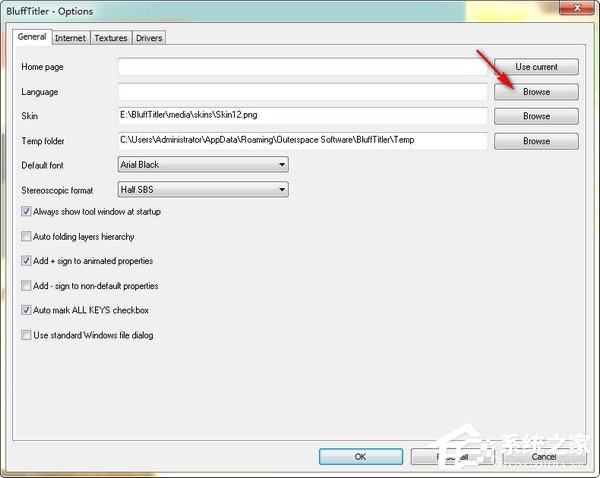600x478 pixels.
Task: Click the Home page input field
Action: point(303,67)
